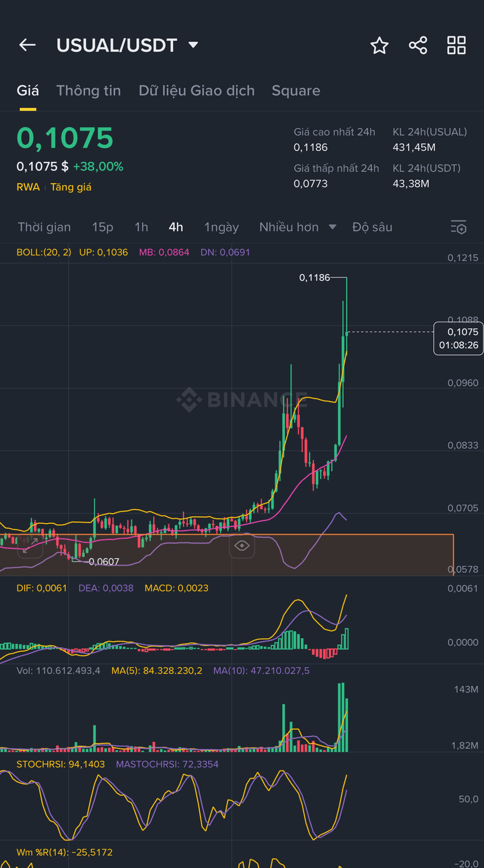Tap the 0,1186 high price marker
The height and width of the screenshot is (868, 484).
pyautogui.click(x=314, y=278)
